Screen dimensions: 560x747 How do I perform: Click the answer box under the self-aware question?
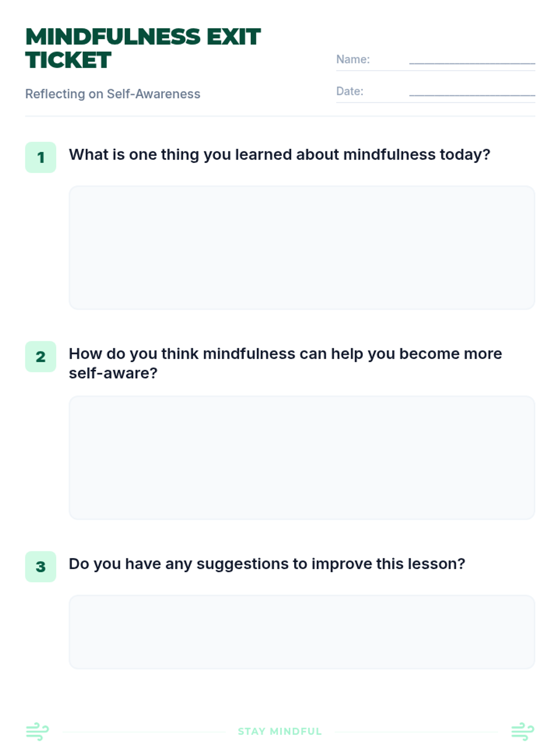click(302, 458)
